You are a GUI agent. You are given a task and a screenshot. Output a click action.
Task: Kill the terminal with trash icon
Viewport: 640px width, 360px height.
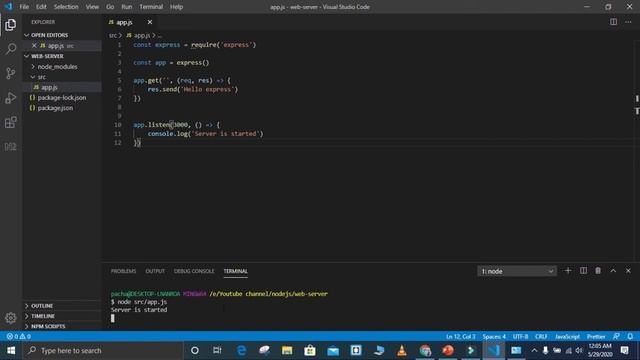click(598, 271)
